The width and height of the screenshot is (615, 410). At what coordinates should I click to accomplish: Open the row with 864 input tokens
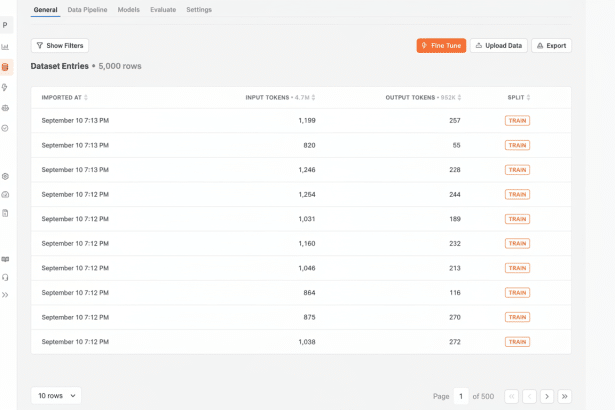[x=301, y=293]
